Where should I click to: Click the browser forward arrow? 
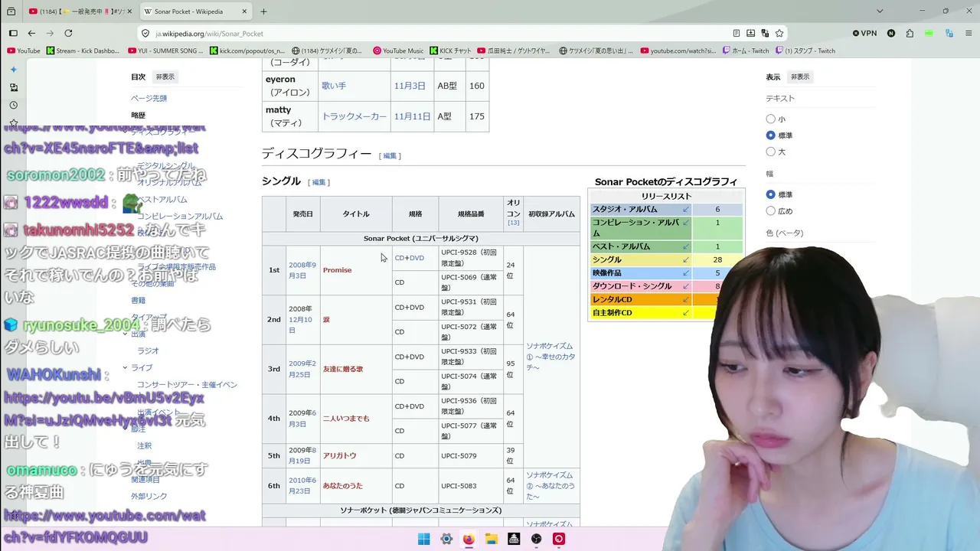tap(50, 33)
